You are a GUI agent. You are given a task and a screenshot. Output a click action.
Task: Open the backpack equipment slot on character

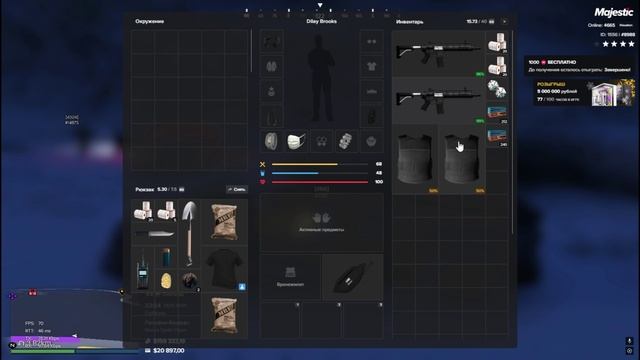click(x=371, y=116)
